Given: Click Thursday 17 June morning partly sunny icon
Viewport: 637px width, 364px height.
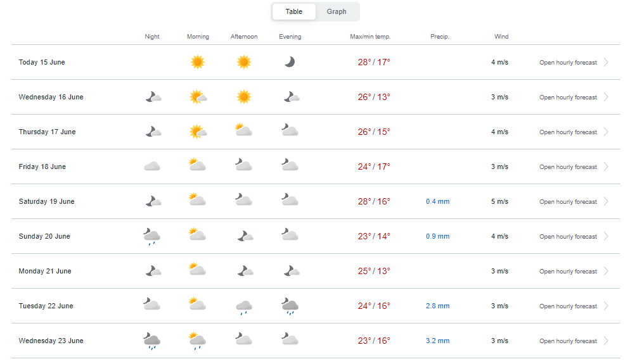Looking at the screenshot, I should tap(198, 132).
